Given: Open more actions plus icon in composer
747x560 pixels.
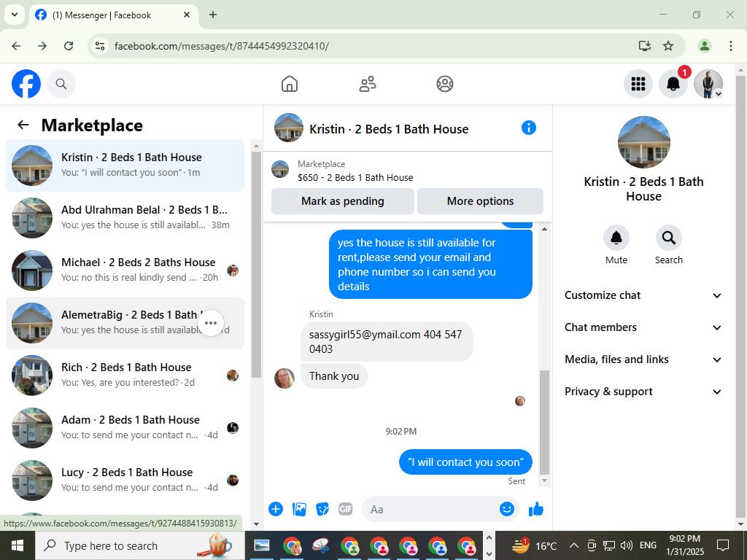Looking at the screenshot, I should point(276,509).
